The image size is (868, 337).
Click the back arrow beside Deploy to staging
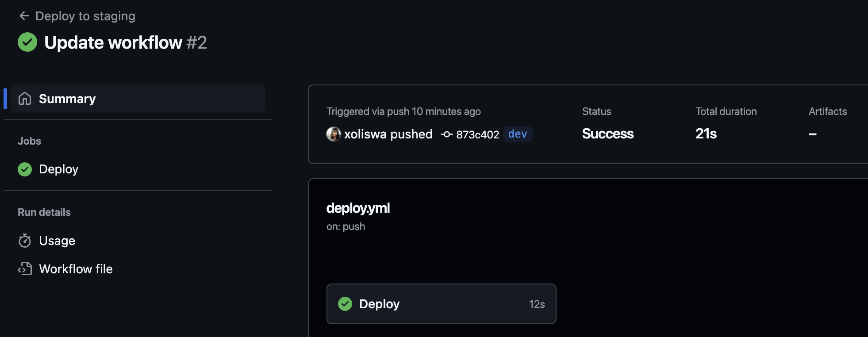[24, 16]
